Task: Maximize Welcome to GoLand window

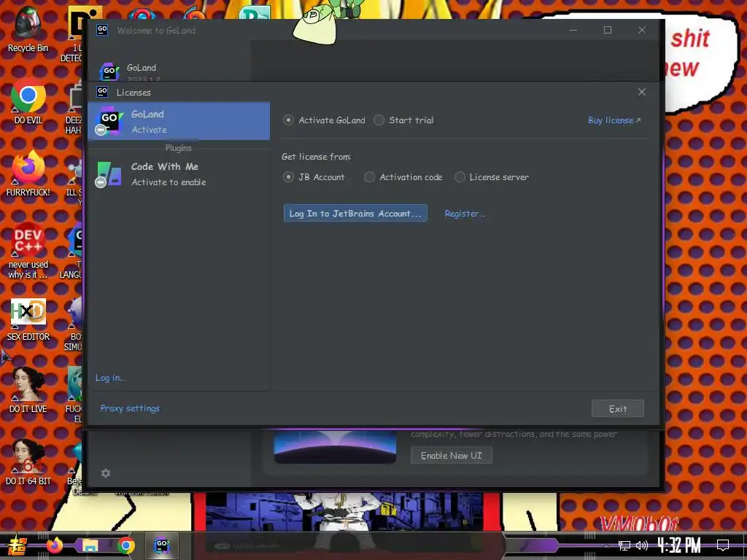Action: pyautogui.click(x=608, y=30)
